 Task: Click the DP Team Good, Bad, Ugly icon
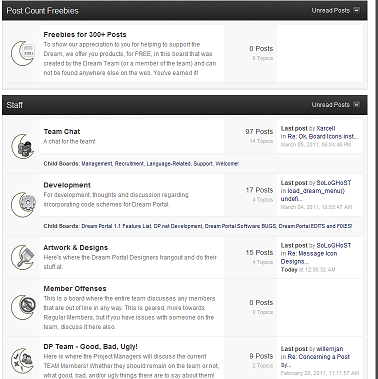23,361
